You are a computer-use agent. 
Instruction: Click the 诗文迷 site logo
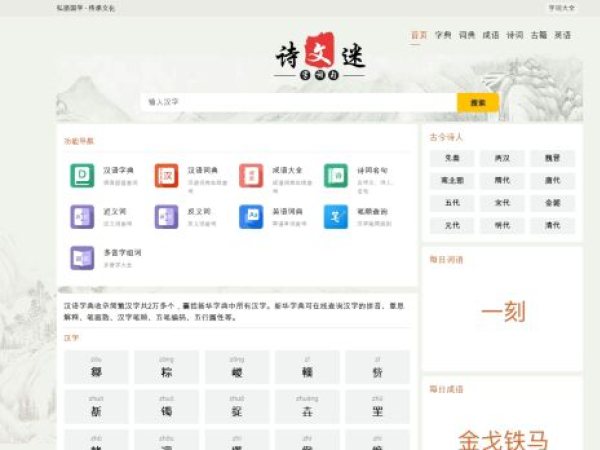tap(320, 57)
